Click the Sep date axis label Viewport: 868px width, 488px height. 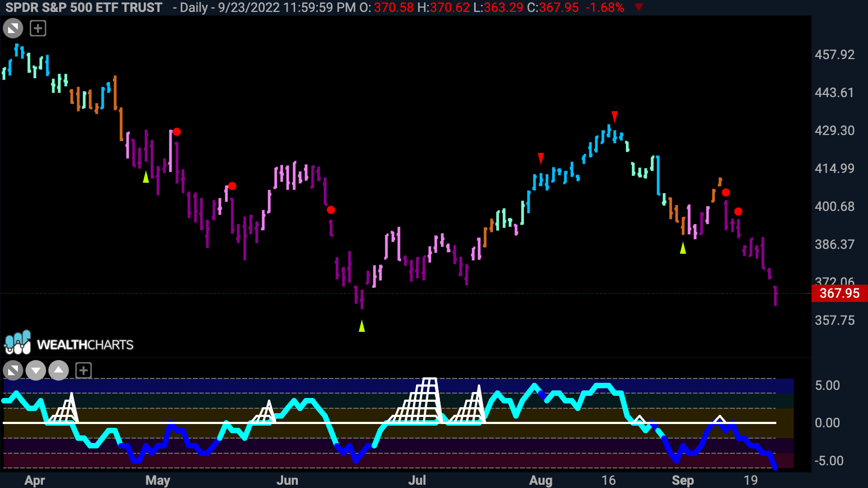pyautogui.click(x=683, y=480)
